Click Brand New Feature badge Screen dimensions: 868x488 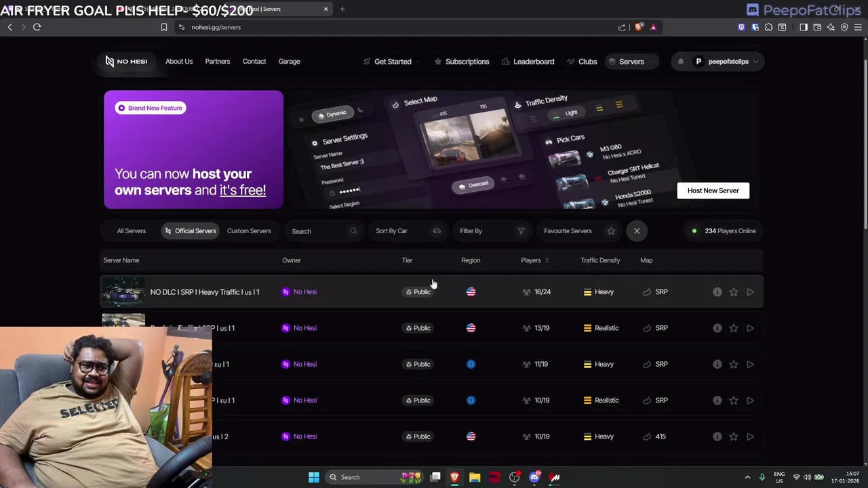pos(151,108)
